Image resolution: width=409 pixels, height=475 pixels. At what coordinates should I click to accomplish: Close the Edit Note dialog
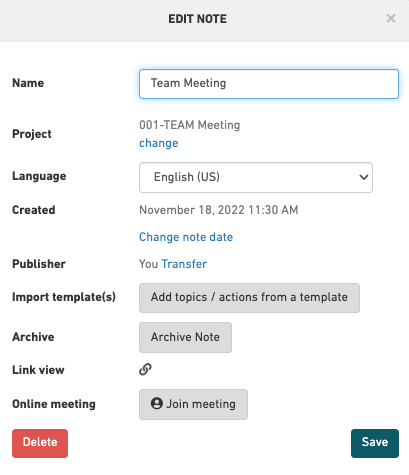[391, 18]
